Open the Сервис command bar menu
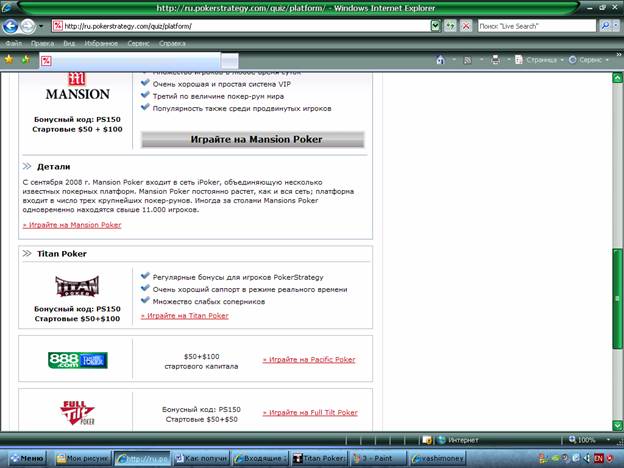Viewport: 624px width, 468px height. click(589, 60)
